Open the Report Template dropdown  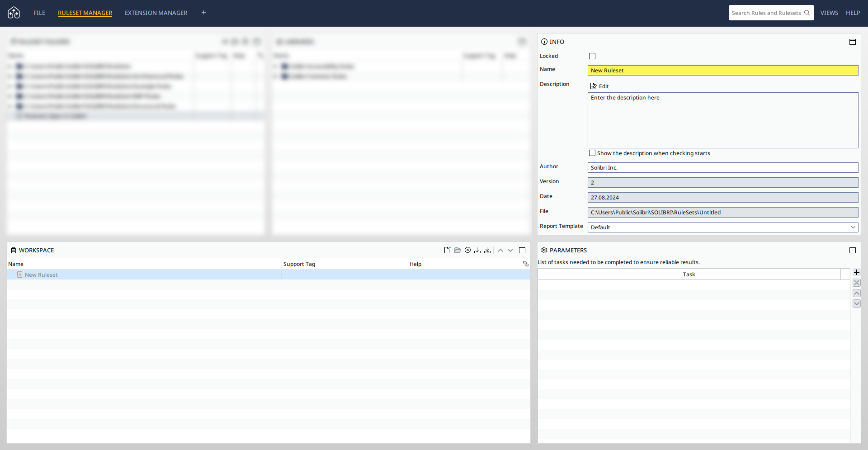(723, 227)
